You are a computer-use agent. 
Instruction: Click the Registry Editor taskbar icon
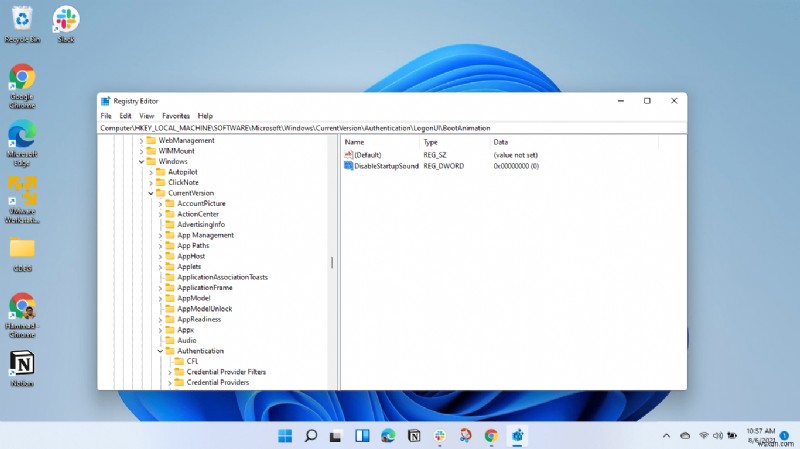(517, 435)
